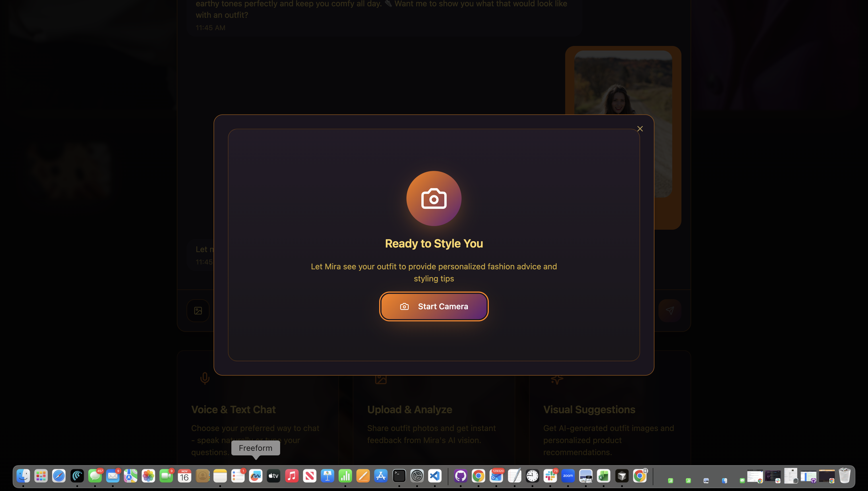868x491 pixels.
Task: Open Slack from the dock
Action: coord(550,476)
